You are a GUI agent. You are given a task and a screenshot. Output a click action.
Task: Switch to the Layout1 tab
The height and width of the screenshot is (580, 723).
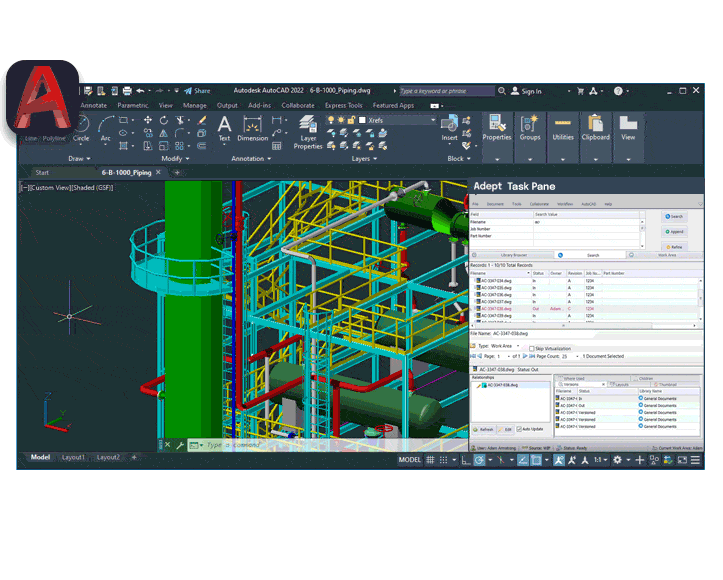tap(73, 457)
